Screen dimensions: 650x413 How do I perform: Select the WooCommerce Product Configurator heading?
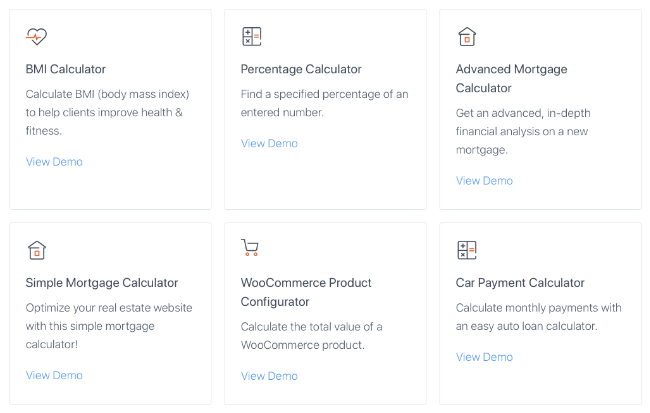pyautogui.click(x=306, y=292)
